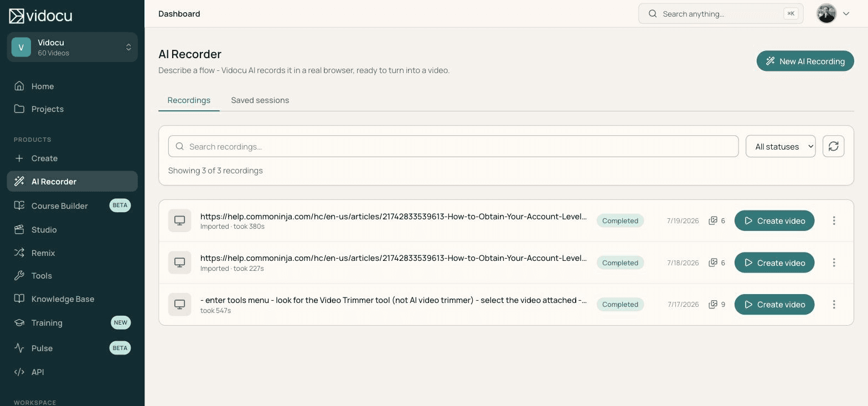Click Completed badge on 7/19/2026 row
868x406 pixels.
click(x=620, y=220)
